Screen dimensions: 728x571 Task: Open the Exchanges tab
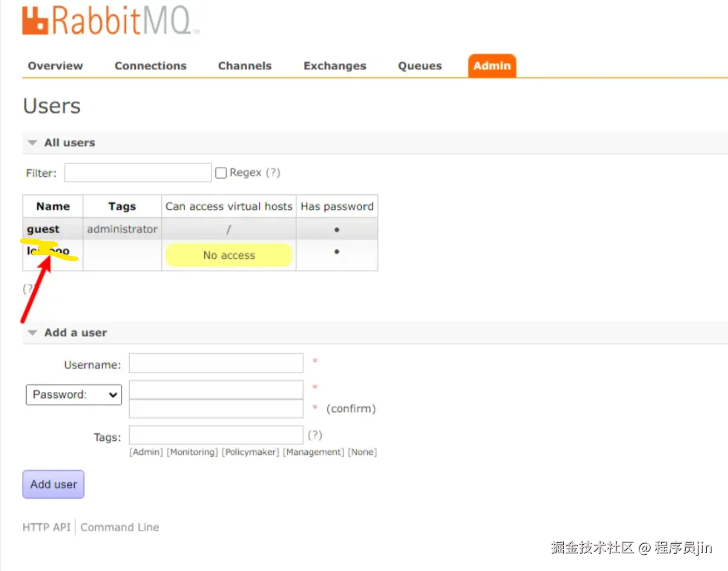335,66
